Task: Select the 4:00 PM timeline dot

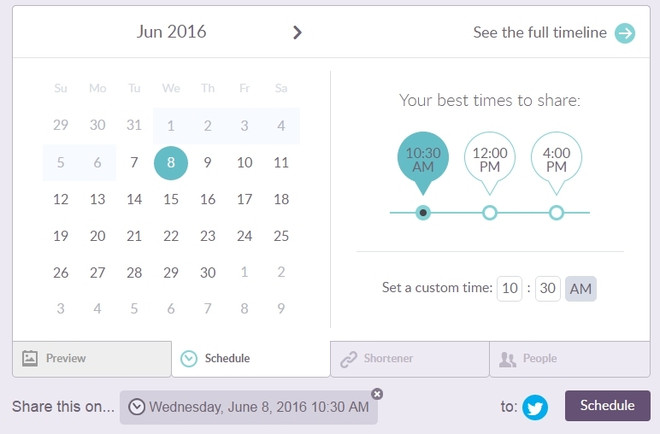Action: pos(556,213)
